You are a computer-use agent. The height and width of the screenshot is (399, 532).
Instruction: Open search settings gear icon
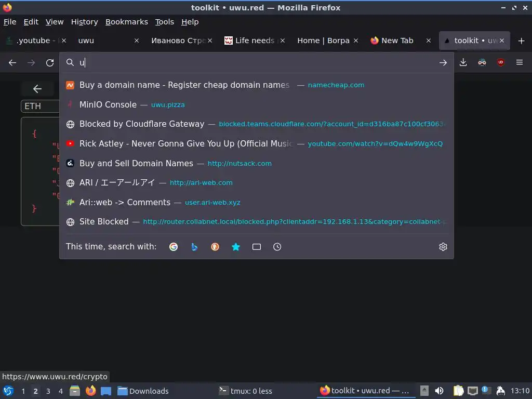coord(443,247)
